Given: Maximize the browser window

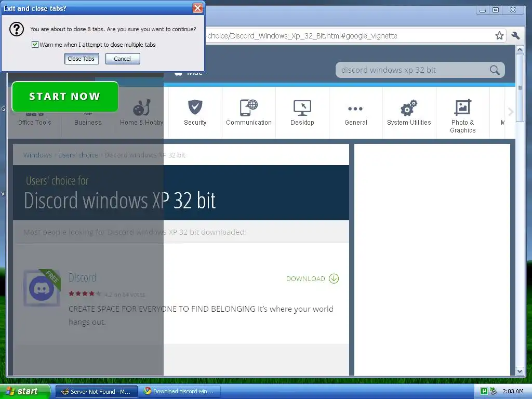Looking at the screenshot, I should coord(495,10).
